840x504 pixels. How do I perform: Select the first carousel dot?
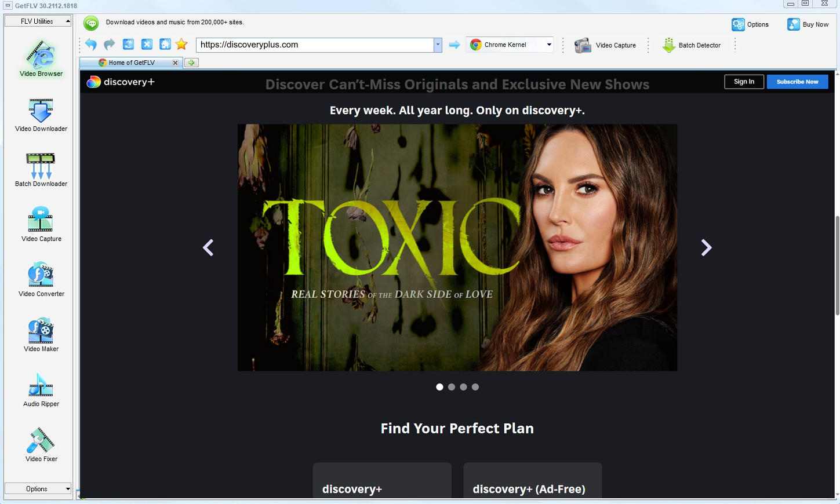tap(439, 387)
